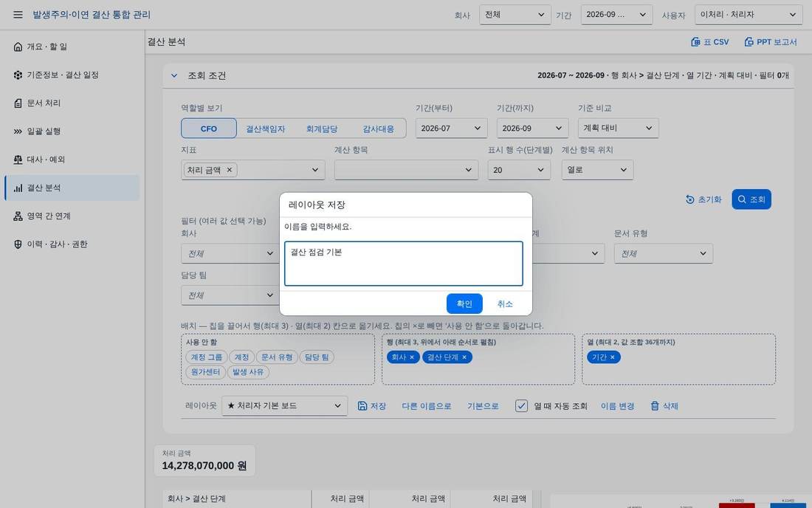
Task: Click the floppy disk icon of 저장
Action: tap(362, 406)
